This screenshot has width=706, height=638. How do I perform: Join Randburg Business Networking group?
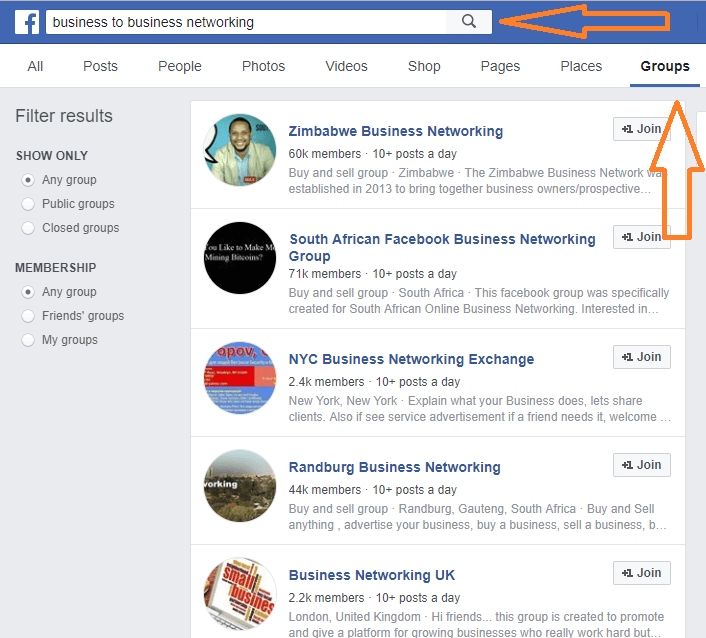click(642, 465)
